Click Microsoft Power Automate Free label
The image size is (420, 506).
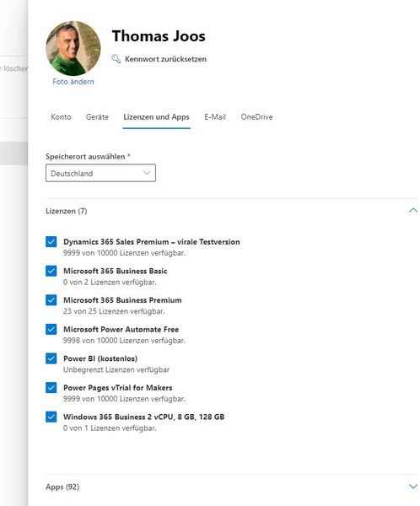(x=121, y=329)
